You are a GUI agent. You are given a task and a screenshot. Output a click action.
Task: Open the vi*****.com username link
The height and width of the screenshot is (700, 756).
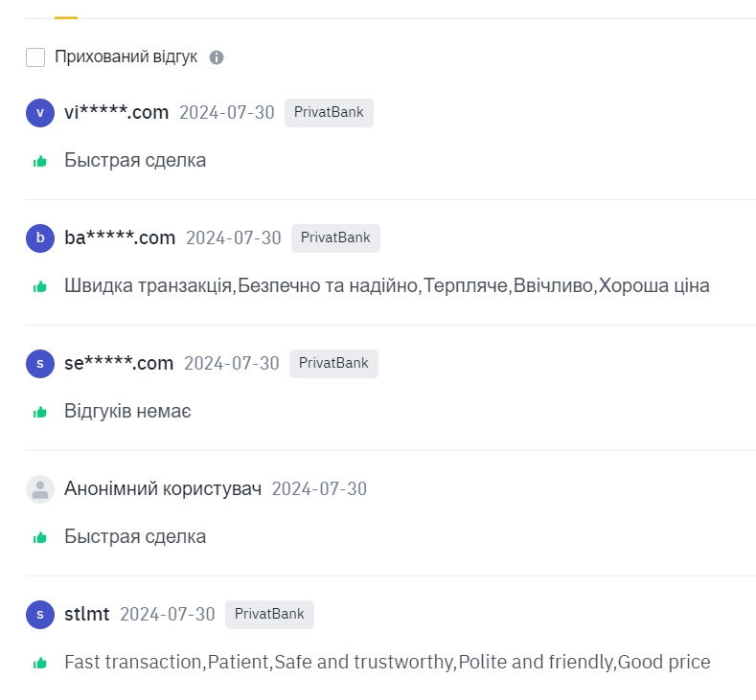[117, 112]
